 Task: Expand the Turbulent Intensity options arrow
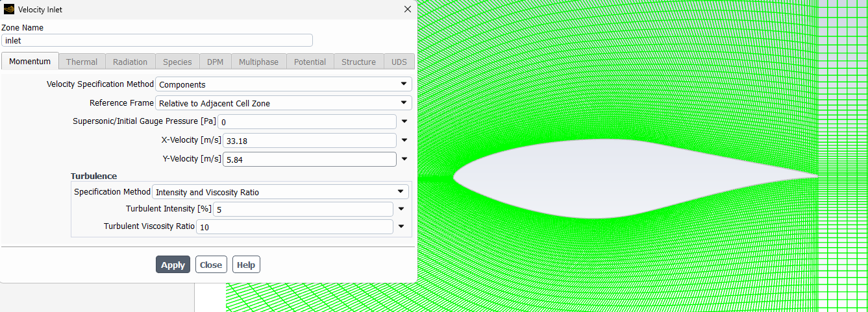click(x=401, y=209)
